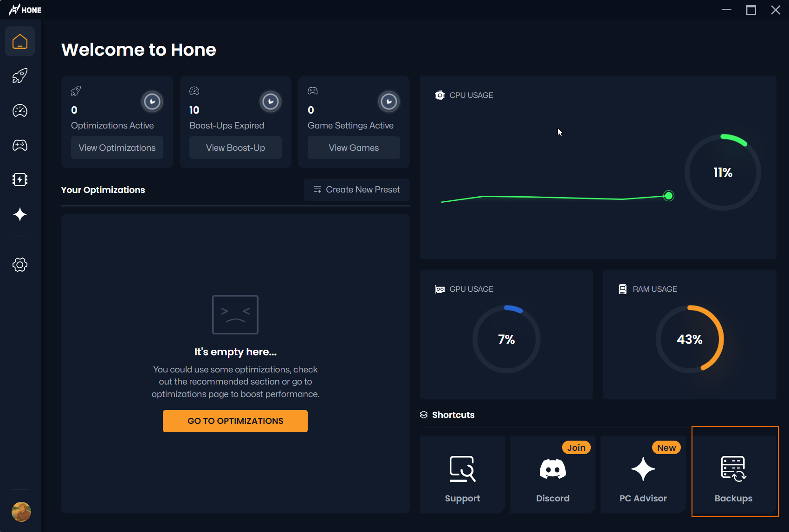Image resolution: width=789 pixels, height=532 pixels.
Task: Open the Support shortcut
Action: [x=462, y=474]
